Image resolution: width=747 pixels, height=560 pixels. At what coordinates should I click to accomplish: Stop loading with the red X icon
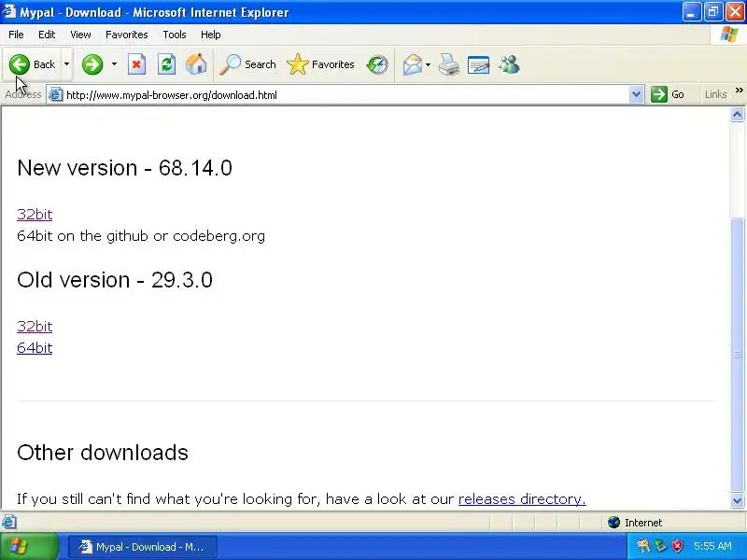coord(136,64)
